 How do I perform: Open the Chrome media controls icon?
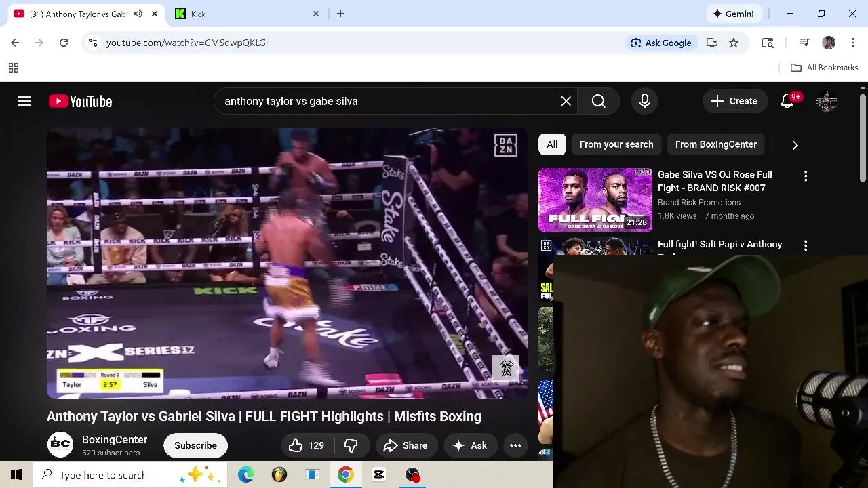click(x=804, y=43)
